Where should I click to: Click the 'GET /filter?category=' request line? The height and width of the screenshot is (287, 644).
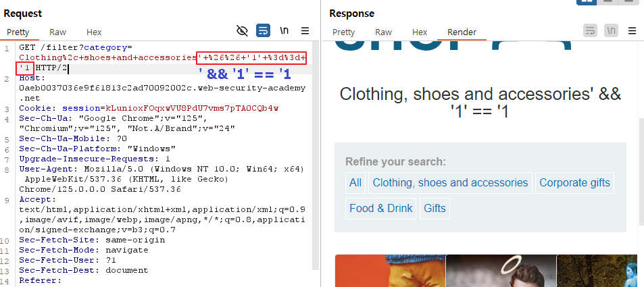pos(76,47)
